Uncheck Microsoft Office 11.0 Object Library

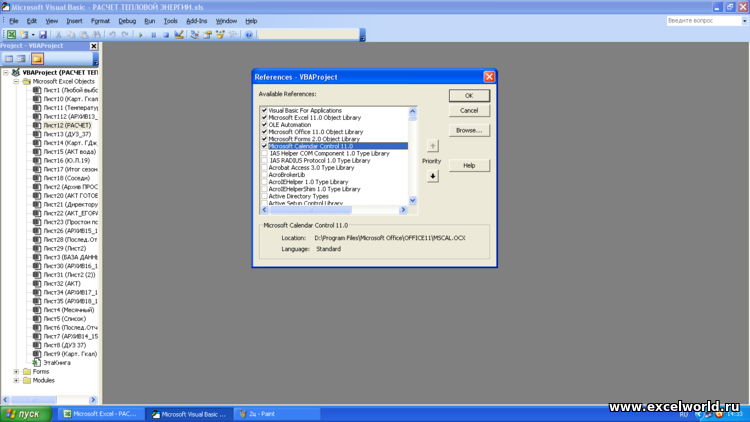coord(264,132)
